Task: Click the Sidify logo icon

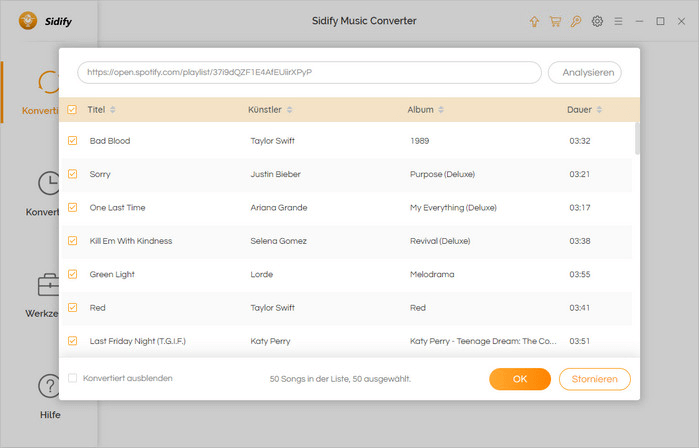Action: 28,21
